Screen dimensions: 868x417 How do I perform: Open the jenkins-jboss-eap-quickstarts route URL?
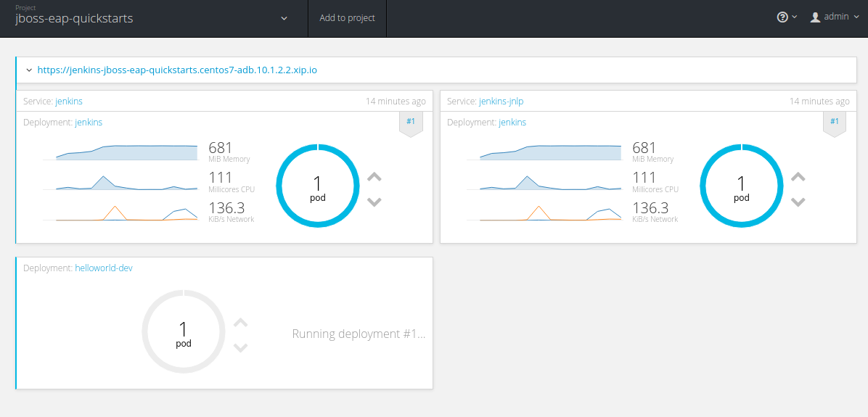pos(177,70)
